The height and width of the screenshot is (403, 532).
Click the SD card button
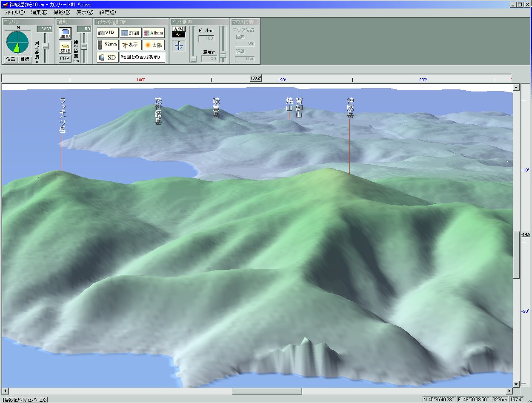coord(107,57)
